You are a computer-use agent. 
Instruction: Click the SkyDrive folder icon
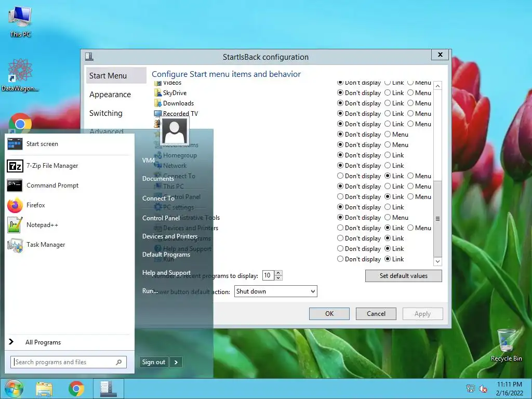point(158,92)
